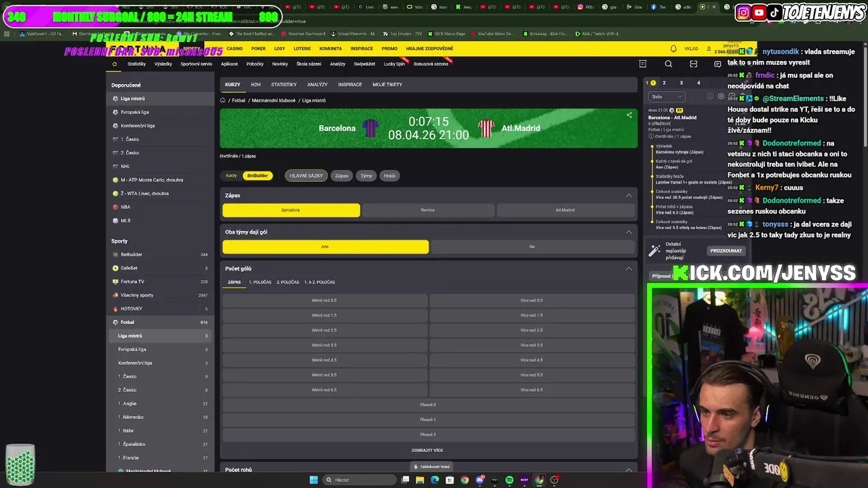This screenshot has width=868, height=488.
Task: Share the Barcelona match via share icon
Action: coord(629,115)
